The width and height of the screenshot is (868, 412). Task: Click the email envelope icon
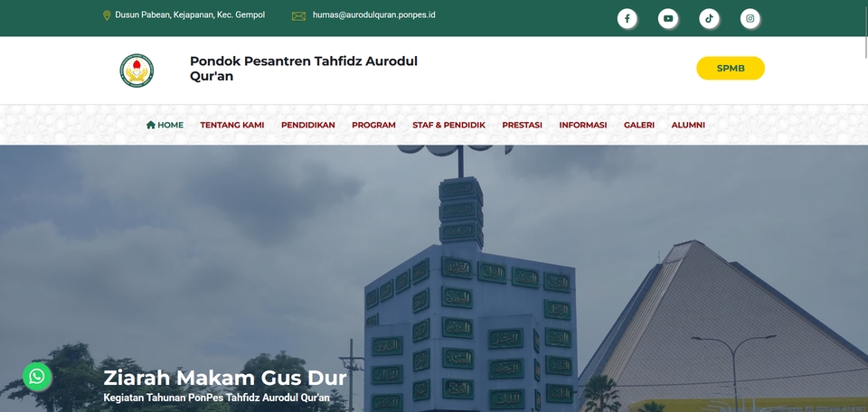tap(298, 15)
